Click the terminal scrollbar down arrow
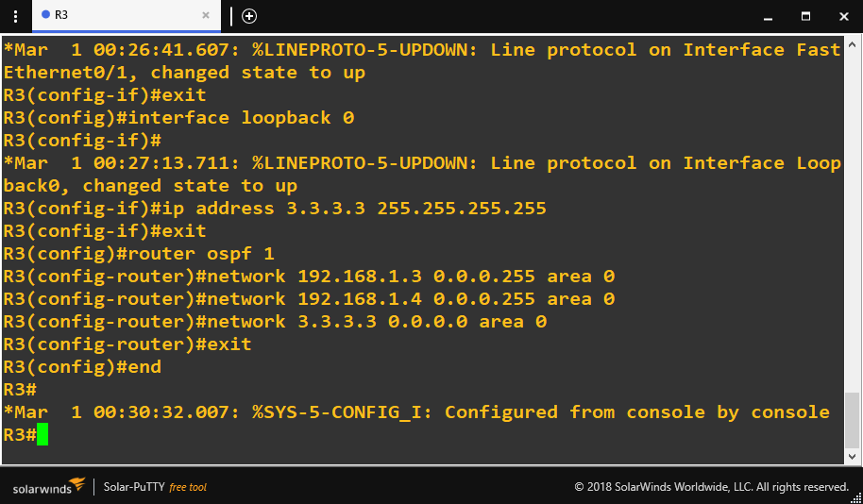This screenshot has height=504, width=863. click(852, 456)
